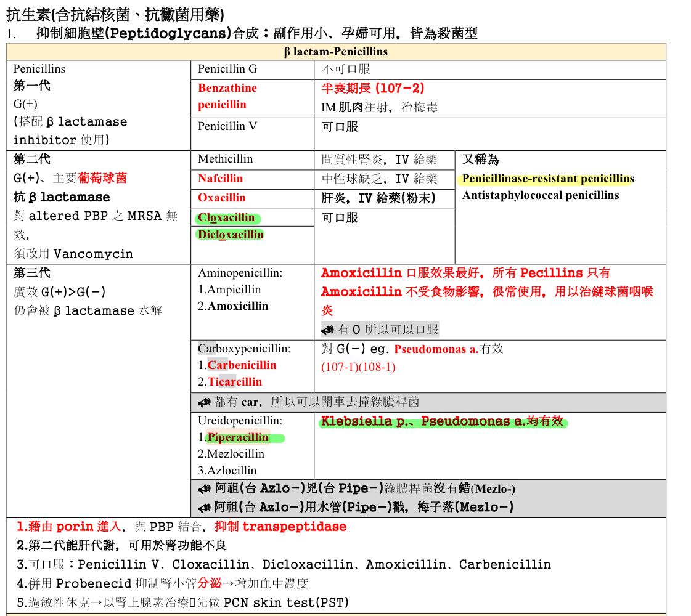
Task: Click the "3.Azlocillin" list item
Action: tap(227, 471)
